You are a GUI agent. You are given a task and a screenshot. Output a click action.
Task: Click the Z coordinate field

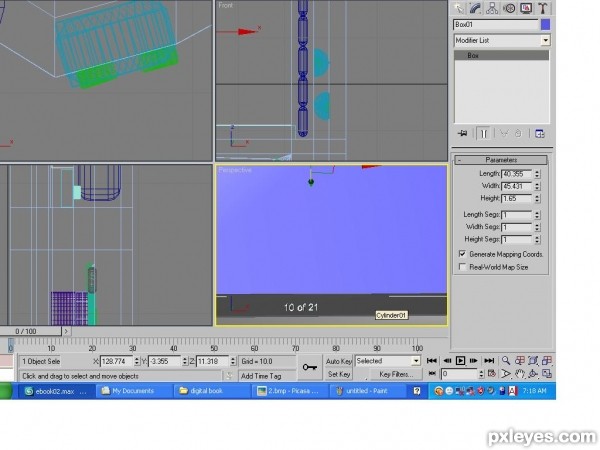pos(212,361)
